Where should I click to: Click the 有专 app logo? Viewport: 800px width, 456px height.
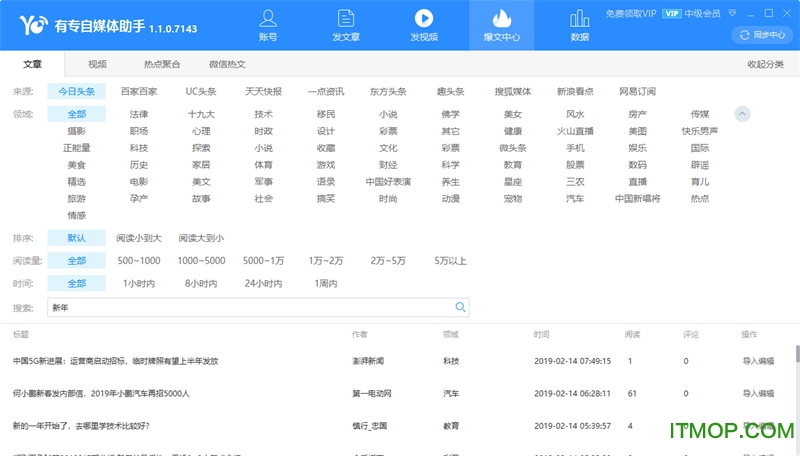coord(34,24)
